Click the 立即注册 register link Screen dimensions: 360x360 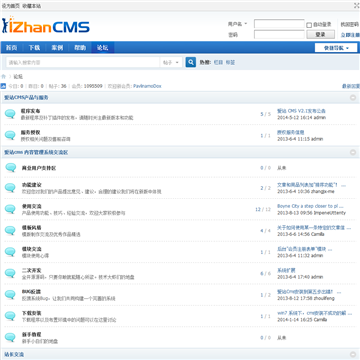(x=350, y=35)
